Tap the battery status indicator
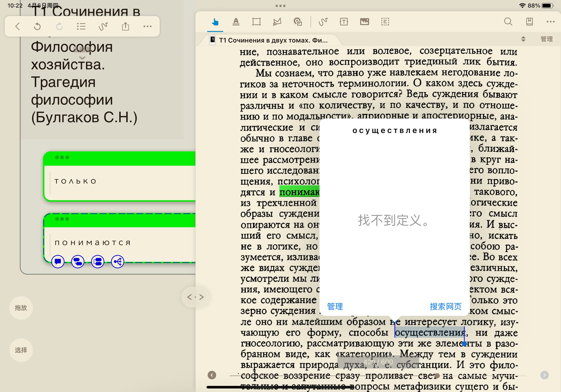 click(548, 6)
